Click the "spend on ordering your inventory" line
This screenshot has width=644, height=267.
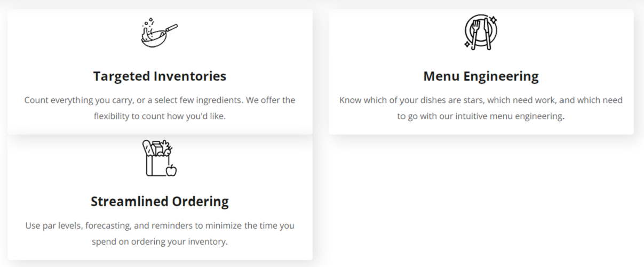[160, 241]
